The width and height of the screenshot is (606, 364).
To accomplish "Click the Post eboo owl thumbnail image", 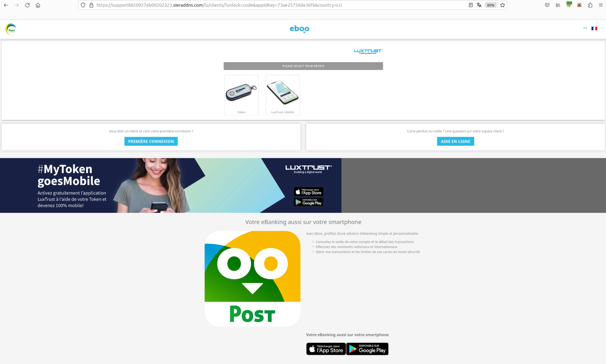I will tap(252, 279).
